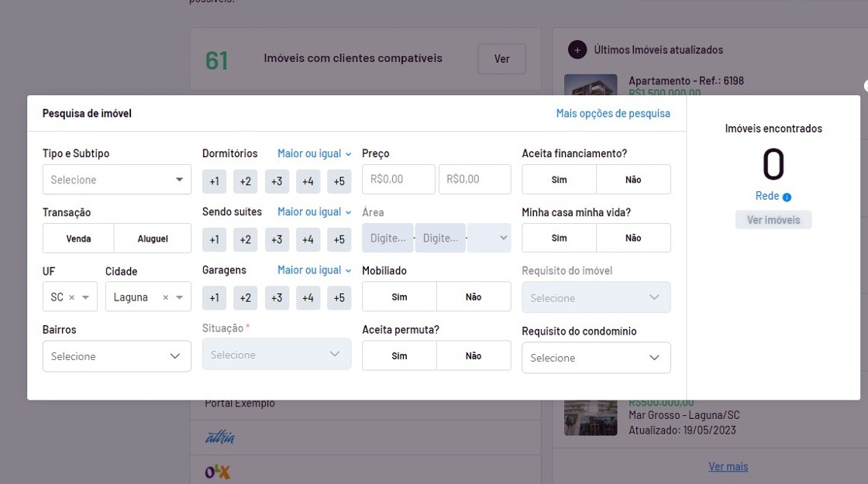Remove Laguna from the Cidade field
Image resolution: width=868 pixels, height=484 pixels.
(165, 297)
